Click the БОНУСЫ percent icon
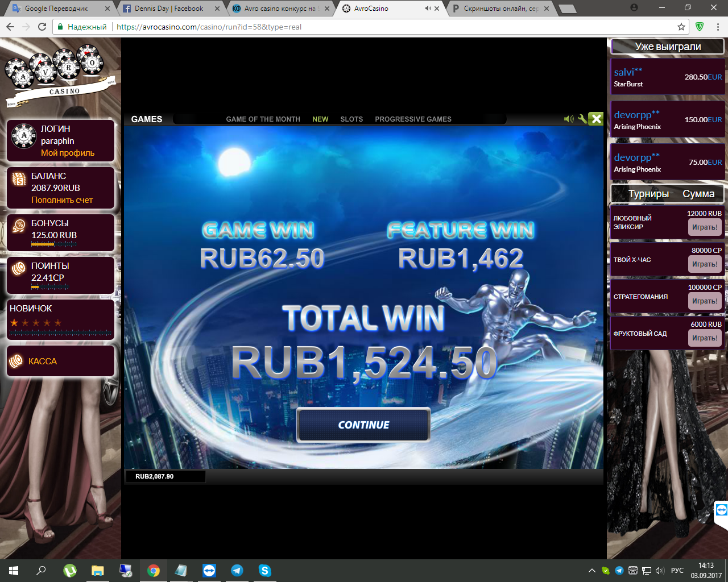728x582 pixels. click(x=19, y=226)
